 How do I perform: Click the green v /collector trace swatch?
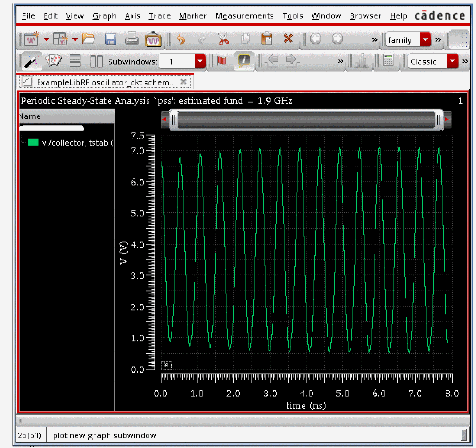click(x=33, y=142)
